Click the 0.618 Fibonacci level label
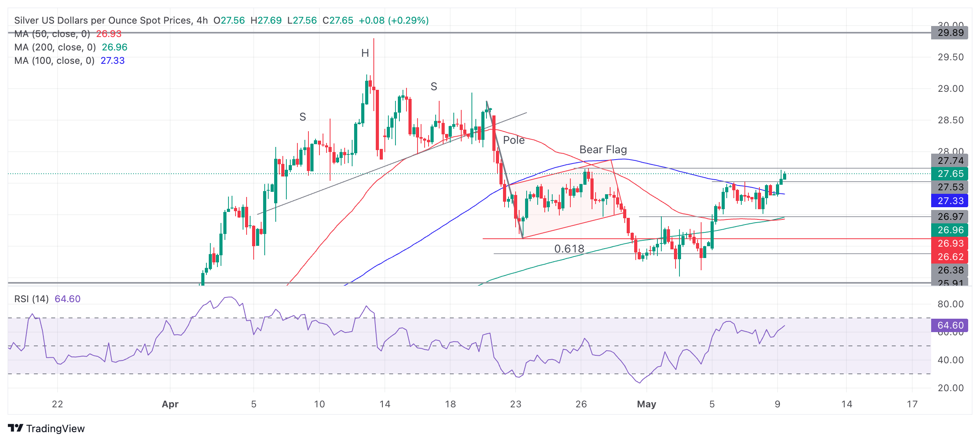 click(569, 249)
